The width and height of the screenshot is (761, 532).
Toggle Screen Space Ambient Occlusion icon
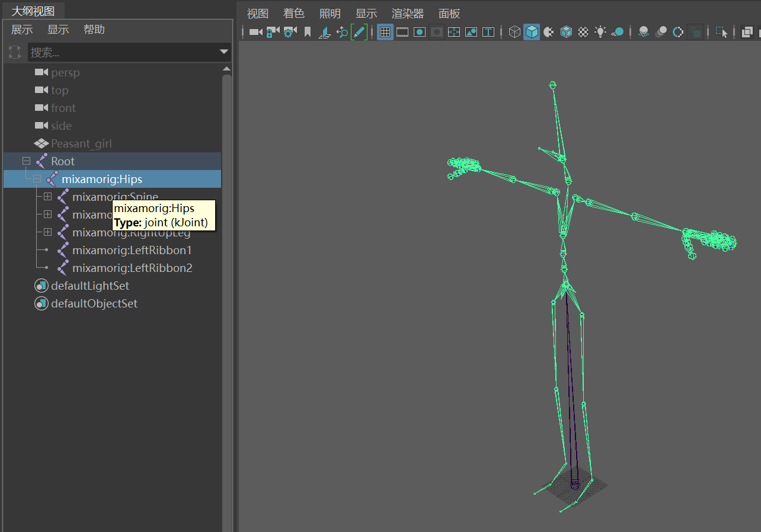pyautogui.click(x=644, y=32)
